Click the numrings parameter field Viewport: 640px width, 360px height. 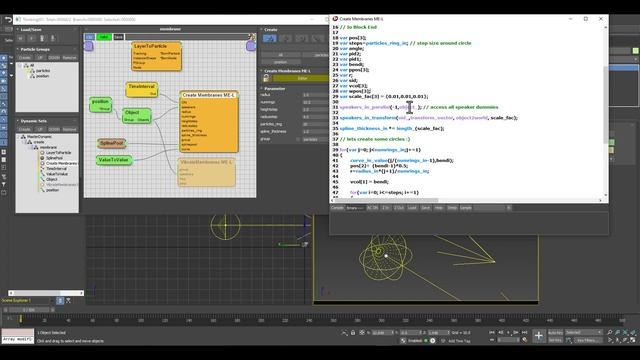click(x=315, y=102)
